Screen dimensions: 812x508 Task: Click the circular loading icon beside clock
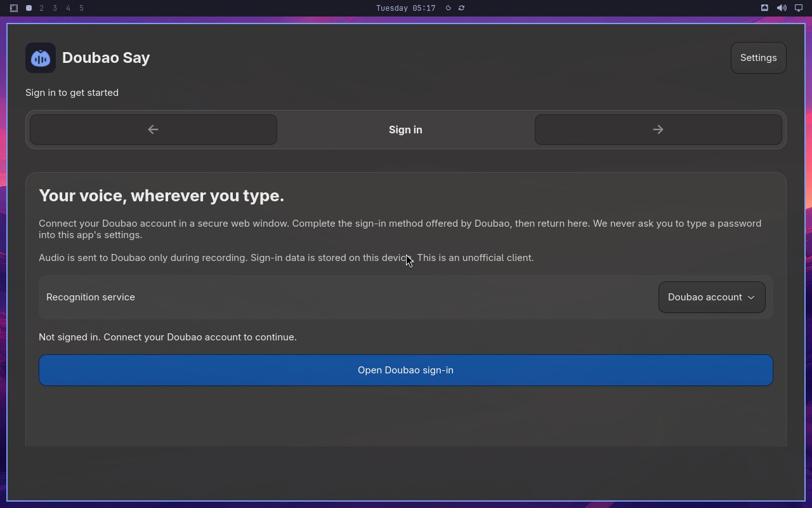(448, 8)
